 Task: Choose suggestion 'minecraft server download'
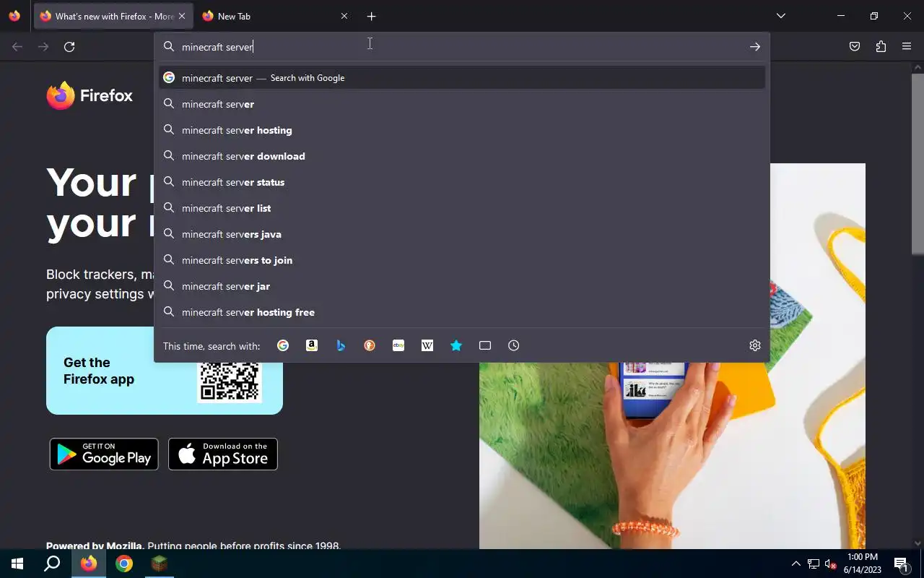[x=462, y=156]
